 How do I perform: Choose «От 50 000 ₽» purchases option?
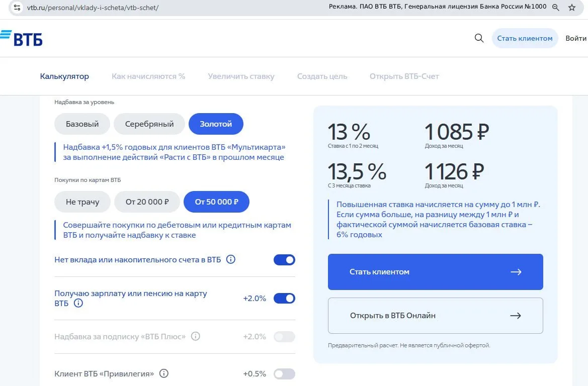coord(216,202)
